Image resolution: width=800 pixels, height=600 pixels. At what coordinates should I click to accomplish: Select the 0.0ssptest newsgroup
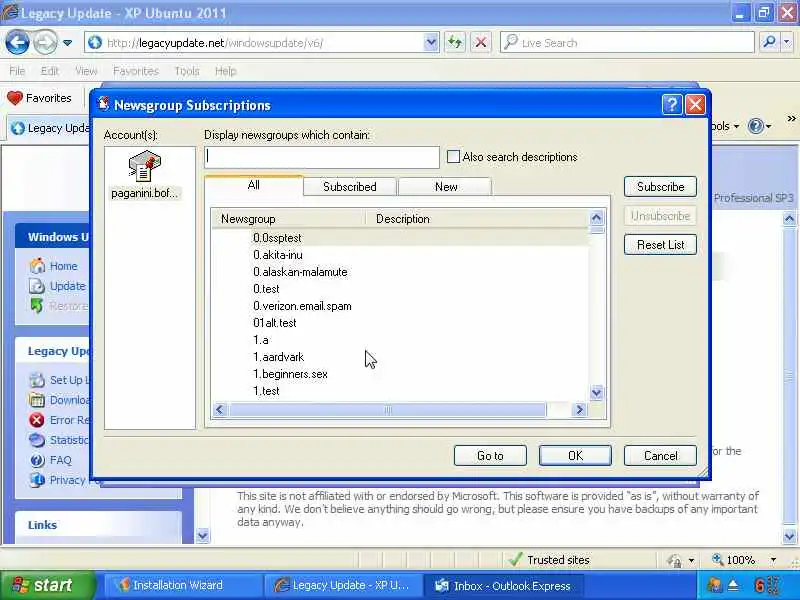coord(277,238)
